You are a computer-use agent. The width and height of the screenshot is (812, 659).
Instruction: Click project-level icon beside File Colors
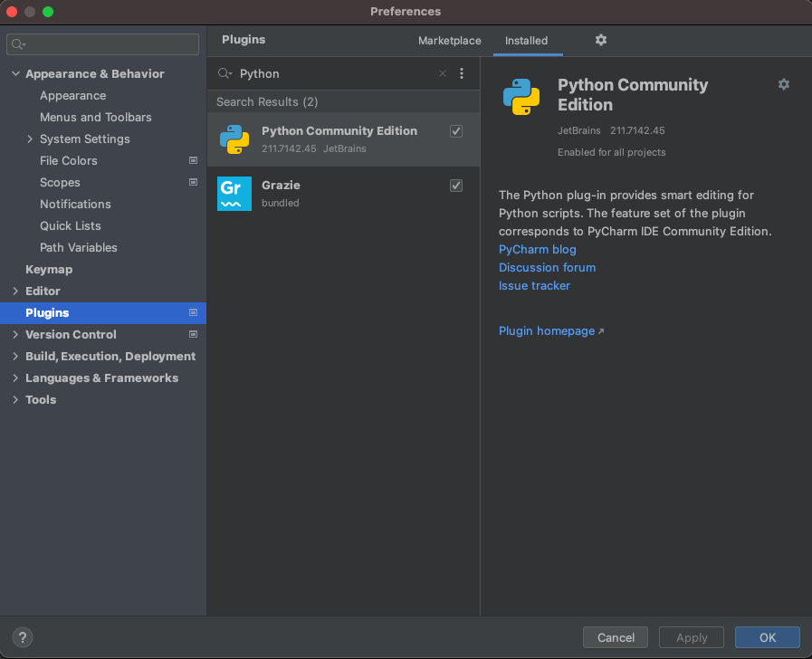click(193, 160)
